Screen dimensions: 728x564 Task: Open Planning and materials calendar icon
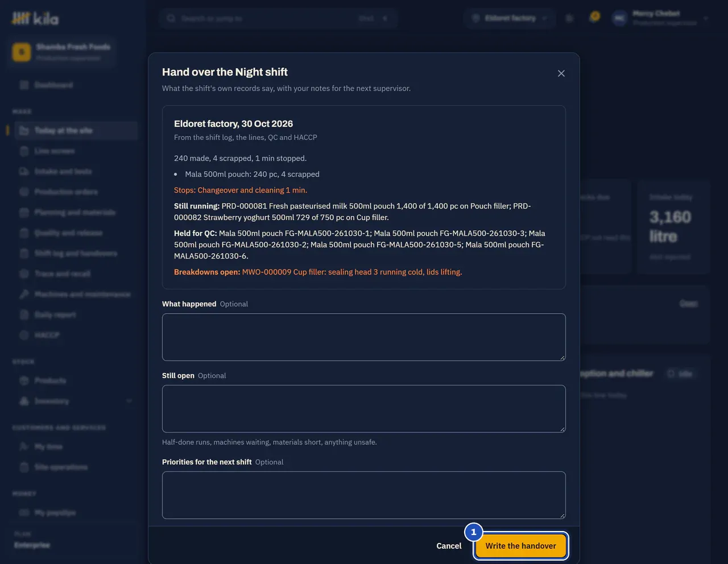[x=24, y=213]
